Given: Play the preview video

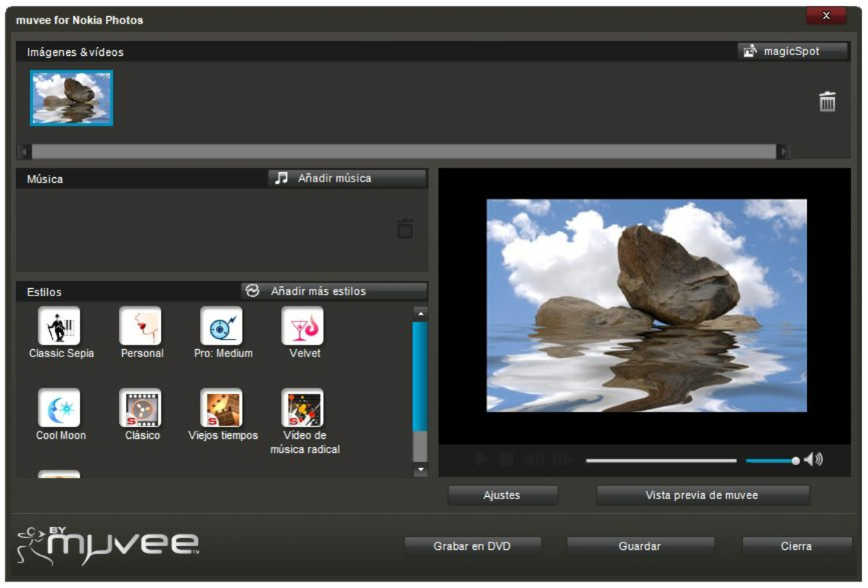Looking at the screenshot, I should (480, 459).
